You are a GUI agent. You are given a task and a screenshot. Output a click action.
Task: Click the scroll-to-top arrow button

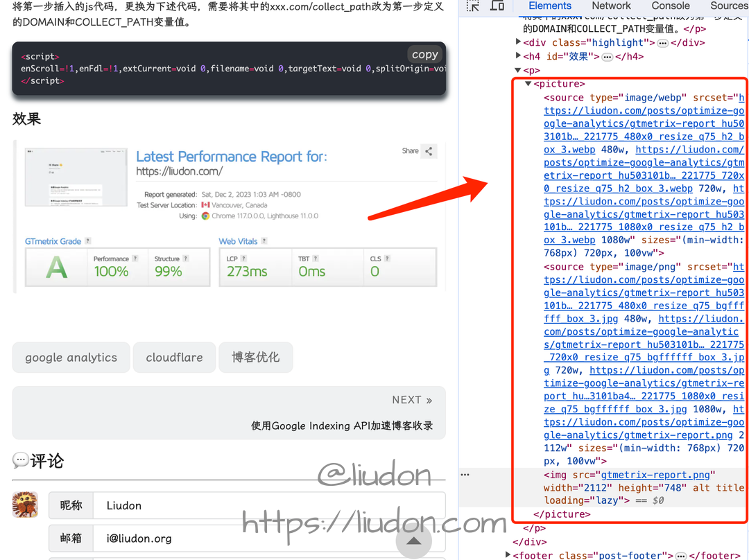tap(413, 541)
